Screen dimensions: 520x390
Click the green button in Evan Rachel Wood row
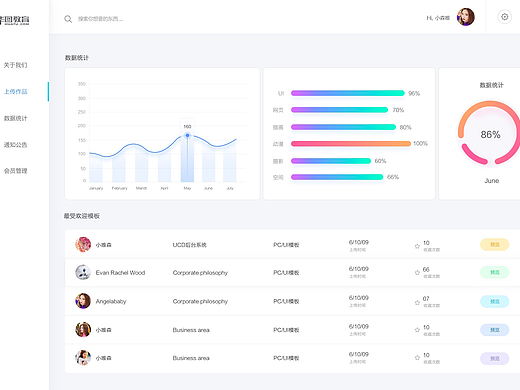coord(494,272)
